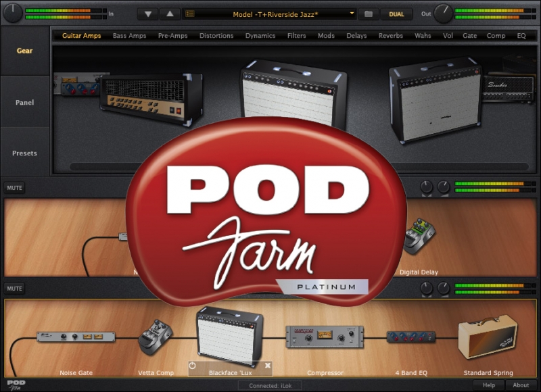Image resolution: width=541 pixels, height=392 pixels.
Task: Pick the Bomber amp head thumbnail
Action: tap(509, 88)
